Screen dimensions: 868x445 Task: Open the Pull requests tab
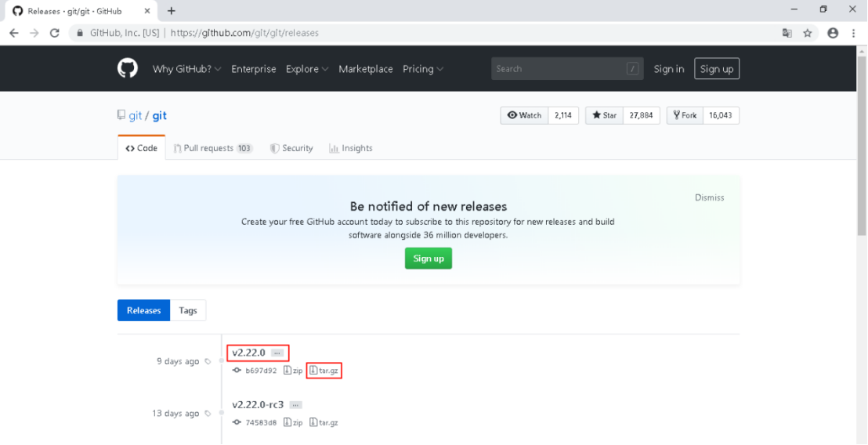click(213, 148)
